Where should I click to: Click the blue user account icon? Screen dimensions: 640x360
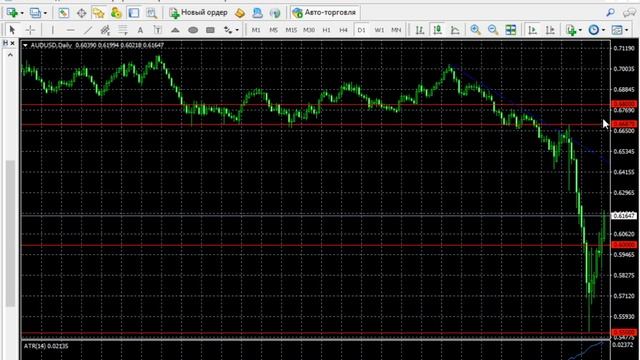[258, 13]
